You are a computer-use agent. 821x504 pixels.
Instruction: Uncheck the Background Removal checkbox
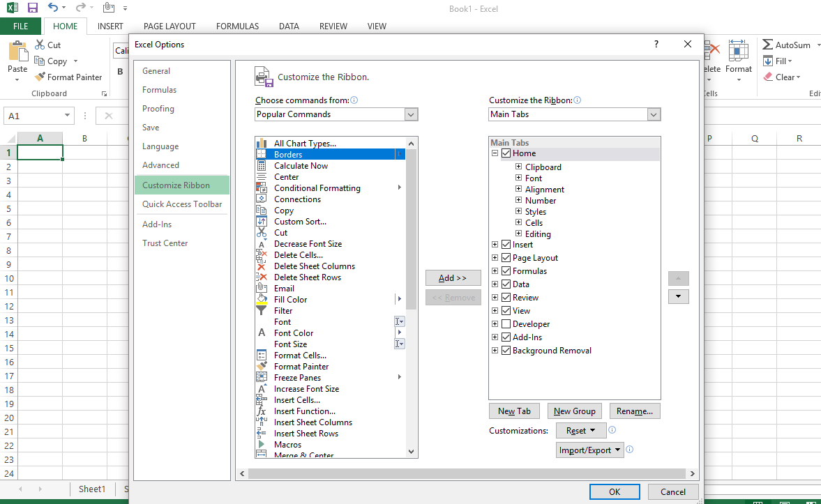point(506,351)
